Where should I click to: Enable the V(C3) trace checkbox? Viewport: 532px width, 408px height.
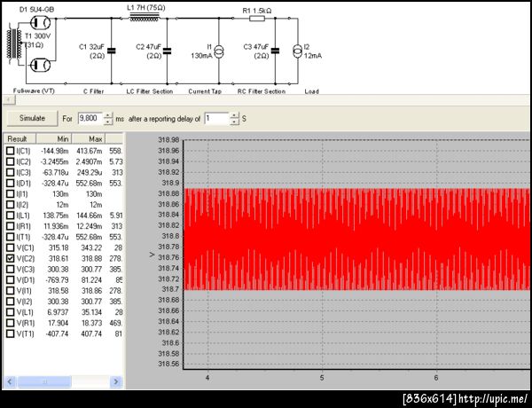tap(11, 269)
